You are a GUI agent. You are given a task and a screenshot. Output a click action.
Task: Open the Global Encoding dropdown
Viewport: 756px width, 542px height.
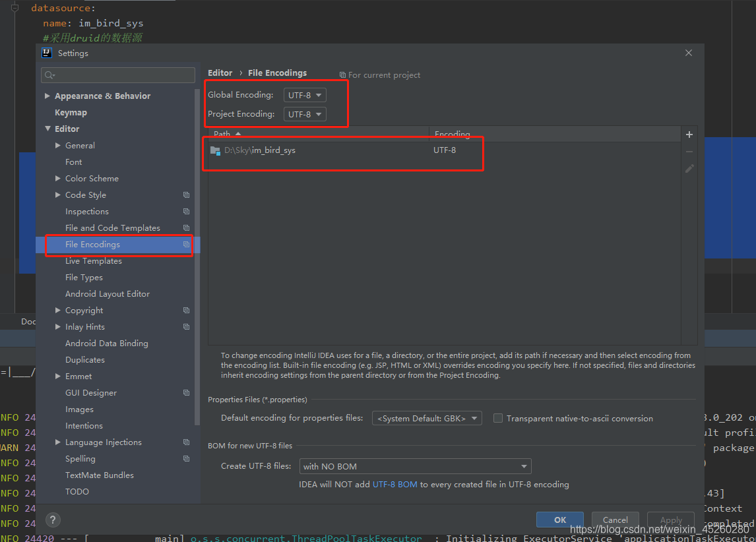pyautogui.click(x=304, y=94)
